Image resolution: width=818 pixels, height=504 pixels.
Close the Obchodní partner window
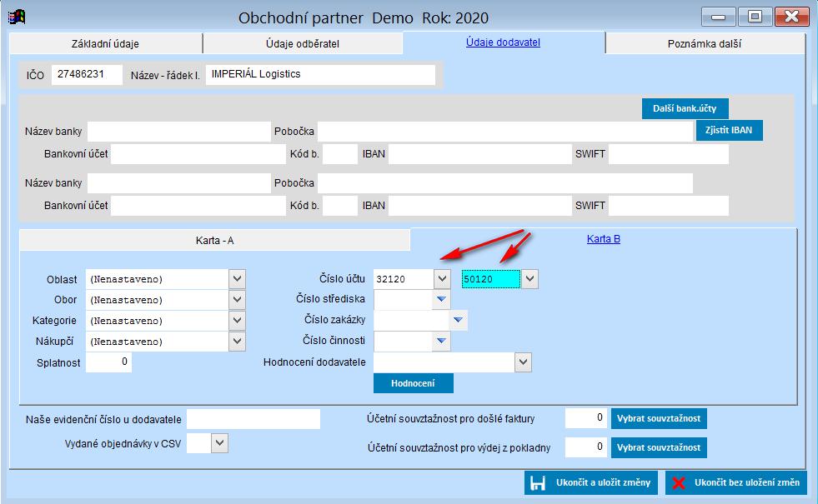[791, 17]
